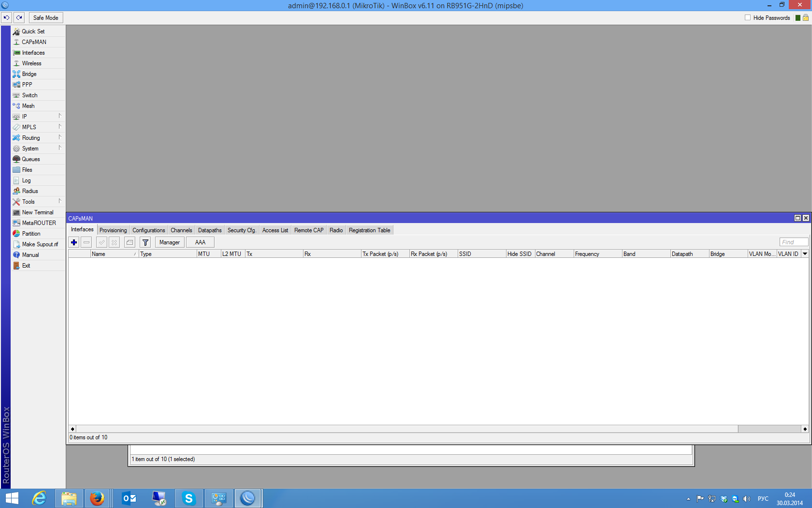
Task: Click the Disable cross toolbar icon
Action: pyautogui.click(x=114, y=242)
